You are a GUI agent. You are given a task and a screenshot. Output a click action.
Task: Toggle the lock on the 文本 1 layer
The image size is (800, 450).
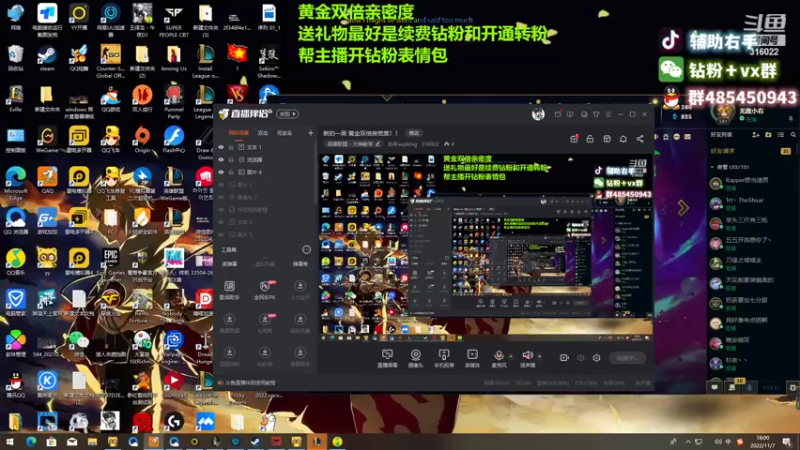[231, 147]
